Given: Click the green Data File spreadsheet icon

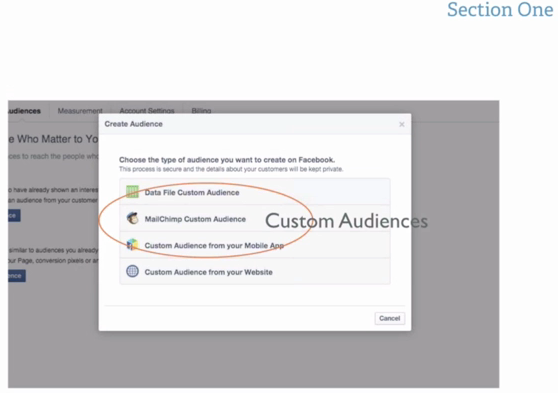Looking at the screenshot, I should point(132,192).
